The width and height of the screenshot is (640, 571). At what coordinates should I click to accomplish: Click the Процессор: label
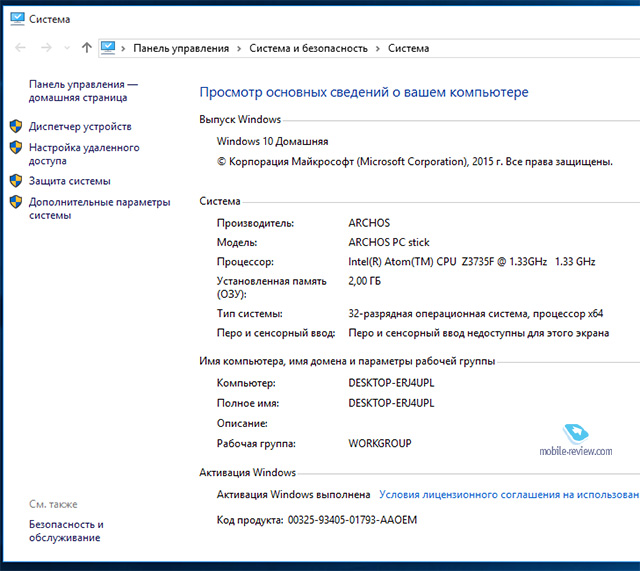245,262
